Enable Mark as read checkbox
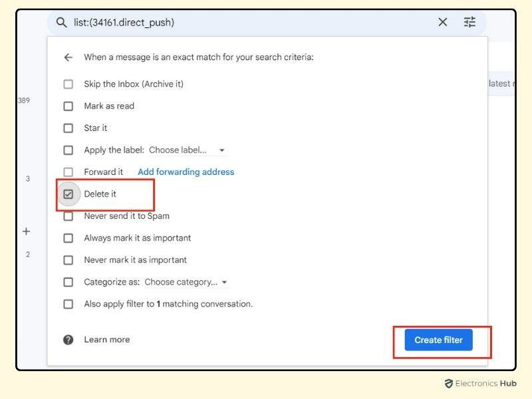Viewport: 532px width, 399px height. [68, 106]
